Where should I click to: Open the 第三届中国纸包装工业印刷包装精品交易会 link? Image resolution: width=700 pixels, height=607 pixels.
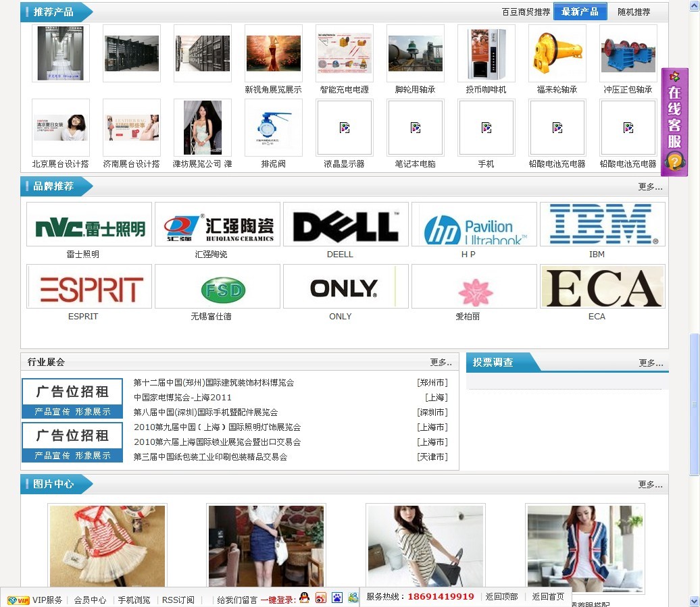[211, 457]
